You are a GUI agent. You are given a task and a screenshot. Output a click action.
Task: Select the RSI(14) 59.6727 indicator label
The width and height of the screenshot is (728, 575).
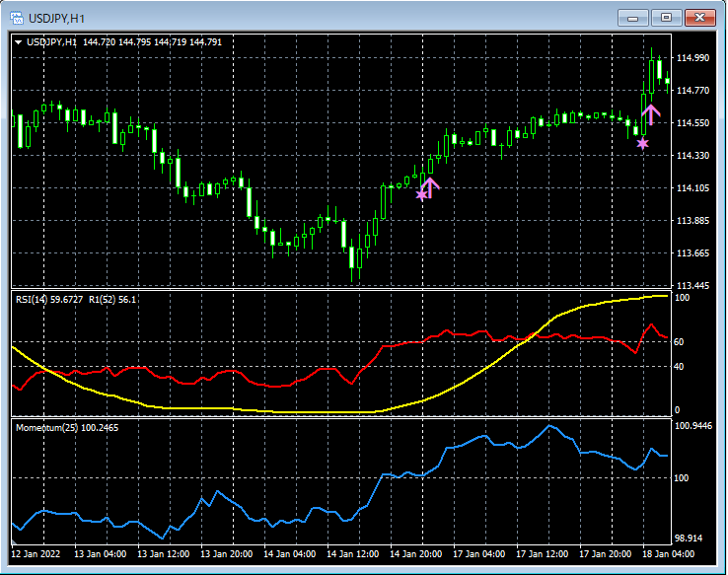pyautogui.click(x=49, y=300)
